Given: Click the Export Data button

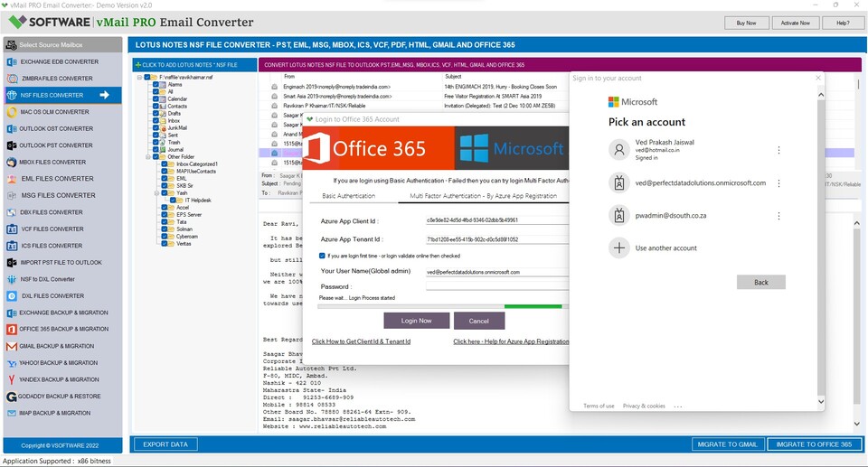Looking at the screenshot, I should pyautogui.click(x=165, y=444).
